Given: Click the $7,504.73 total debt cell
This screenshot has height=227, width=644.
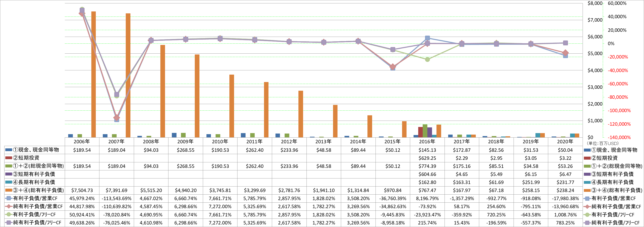Looking at the screenshot, I should (82, 190).
